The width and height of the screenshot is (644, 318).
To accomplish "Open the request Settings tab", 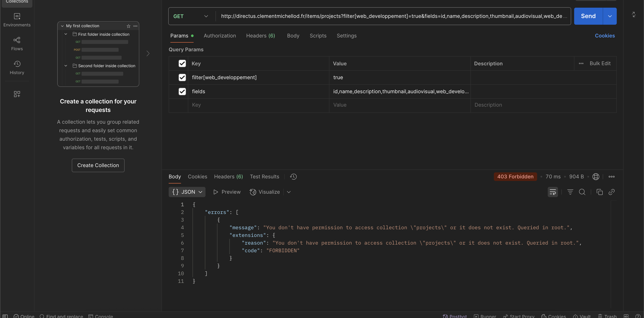I will [346, 36].
